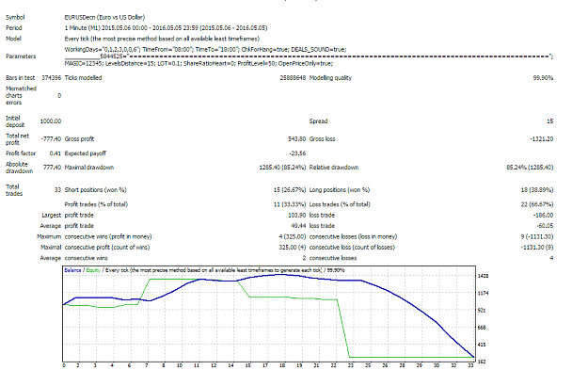The height and width of the screenshot is (370, 588).
Task: Click the 'Ticks modelled' label
Action: coord(83,78)
